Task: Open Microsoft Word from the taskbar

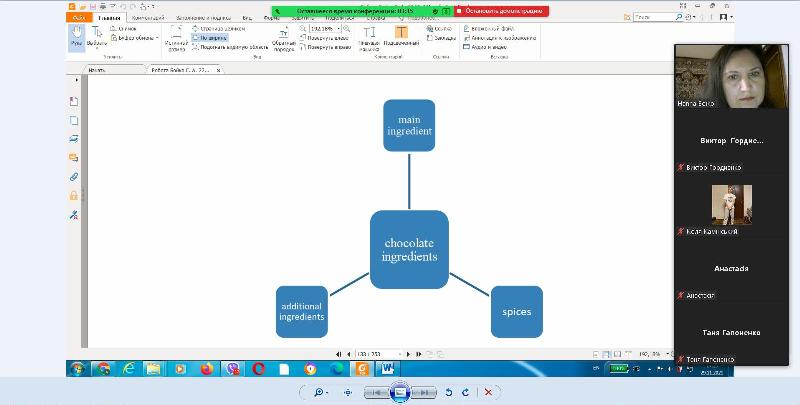Action: (x=388, y=368)
